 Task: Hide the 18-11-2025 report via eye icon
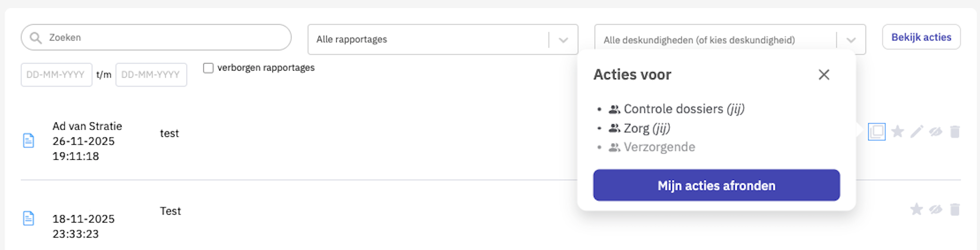tap(936, 210)
